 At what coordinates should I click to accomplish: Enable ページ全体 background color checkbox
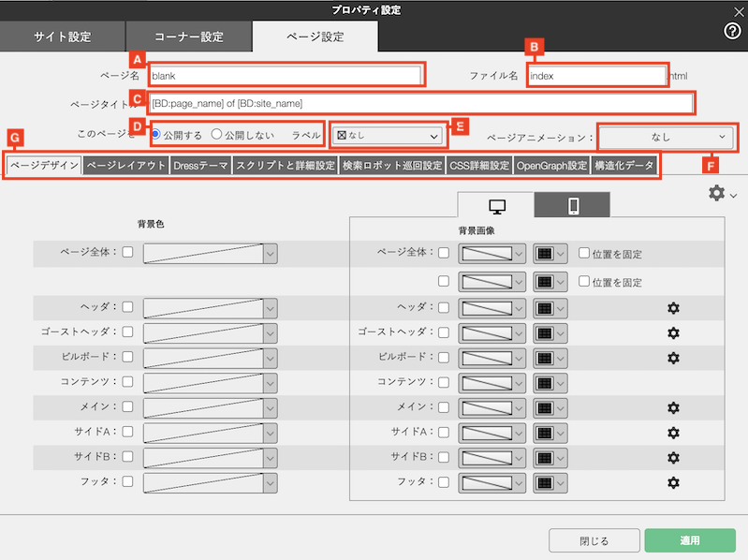pyautogui.click(x=127, y=253)
